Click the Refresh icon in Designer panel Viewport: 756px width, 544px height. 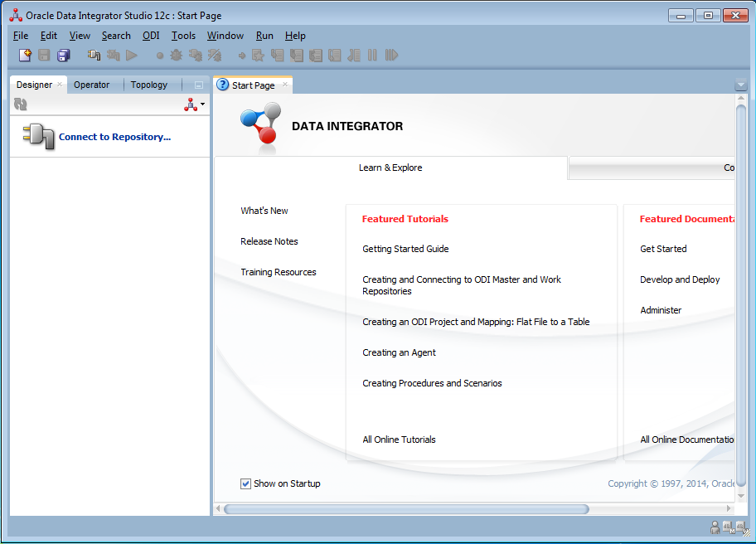21,104
